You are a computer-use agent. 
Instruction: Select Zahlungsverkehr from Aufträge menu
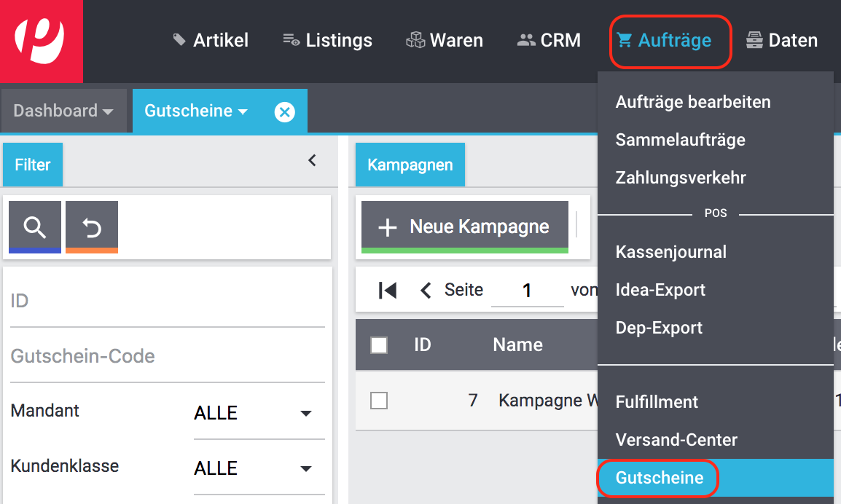coord(681,178)
